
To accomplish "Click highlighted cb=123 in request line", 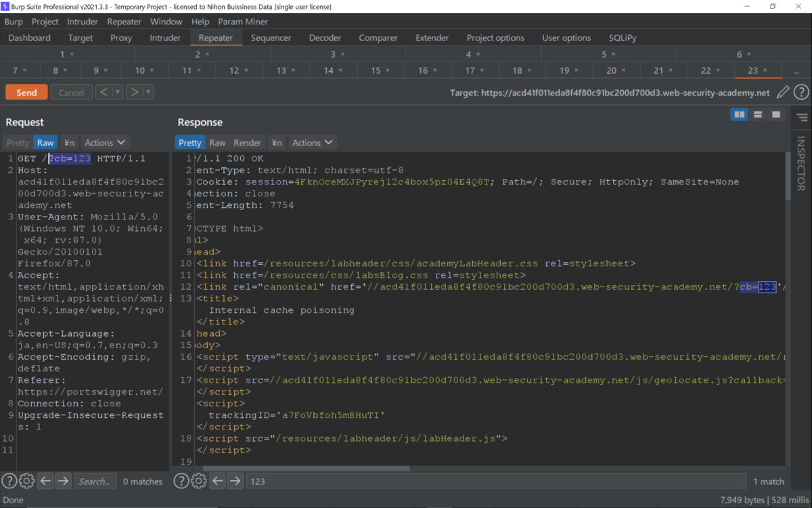I will (69, 158).
